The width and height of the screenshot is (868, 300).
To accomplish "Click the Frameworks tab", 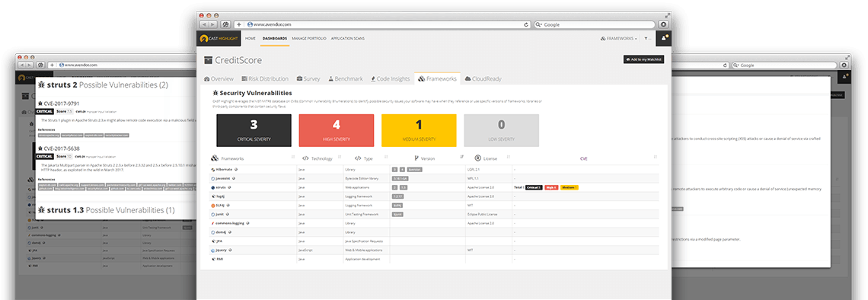I will point(437,78).
